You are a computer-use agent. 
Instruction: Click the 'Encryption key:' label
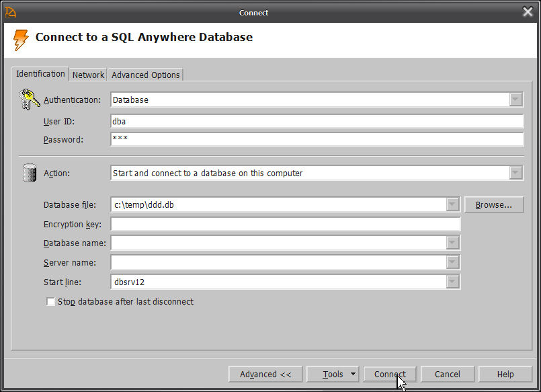(x=73, y=225)
